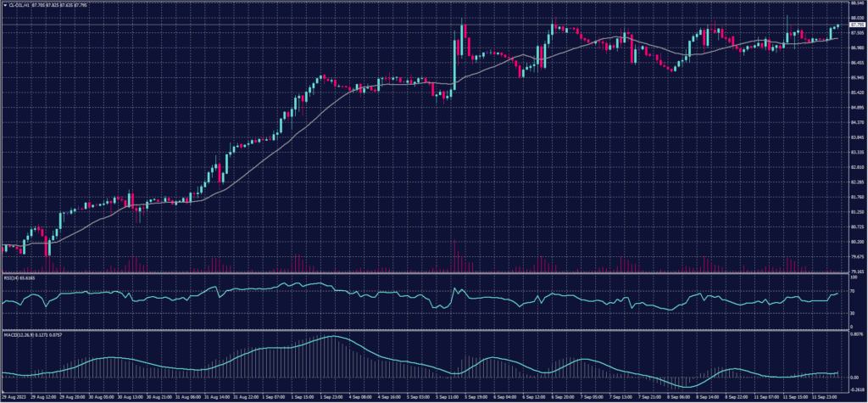
Task: Select the RSI(14) indicator label
Action: [x=14, y=277]
